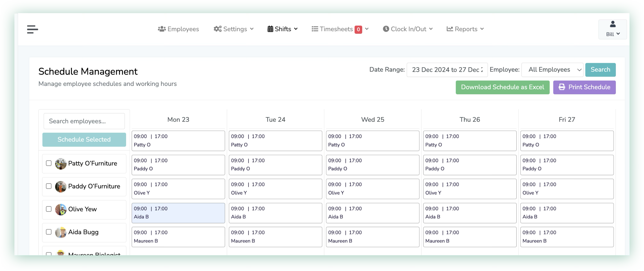The width and height of the screenshot is (644, 271).
Task: Click the Tue 24 column header
Action: 275,119
